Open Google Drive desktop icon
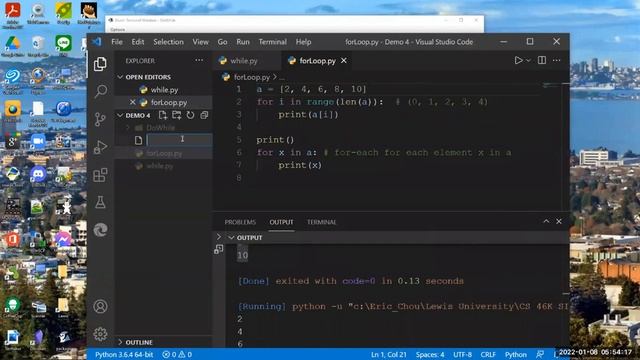 [x=12, y=46]
